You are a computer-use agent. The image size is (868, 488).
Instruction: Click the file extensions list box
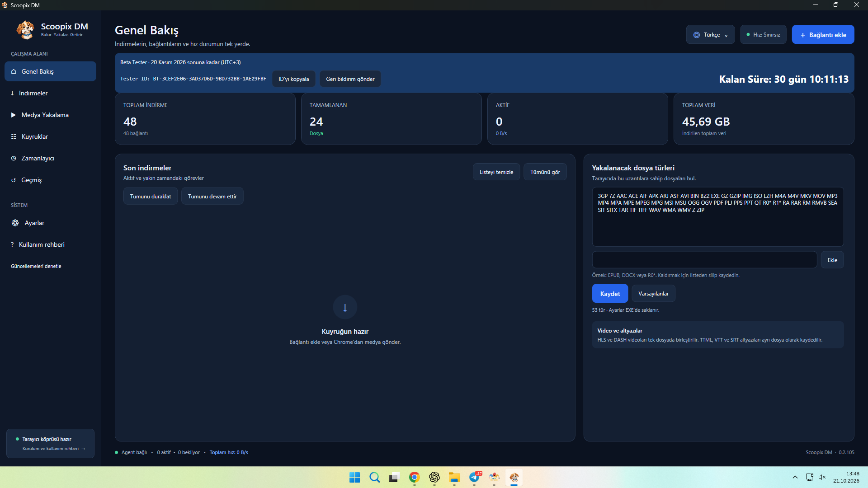[x=718, y=216]
